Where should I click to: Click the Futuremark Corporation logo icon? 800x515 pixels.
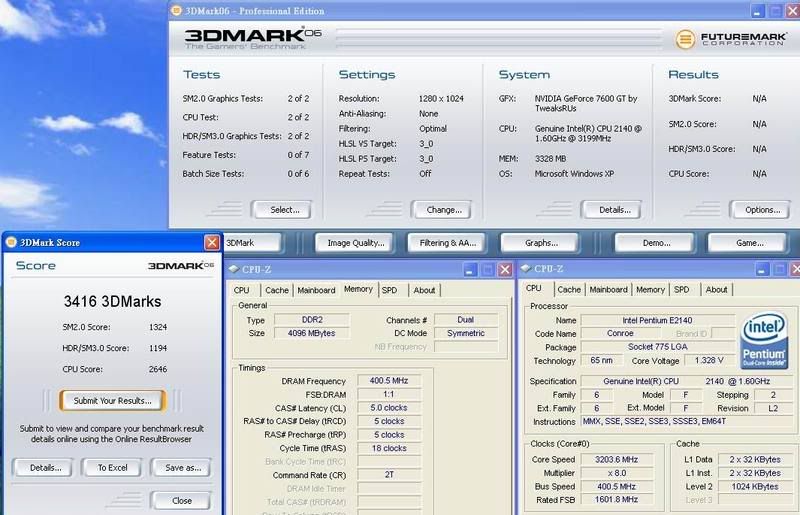click(685, 39)
